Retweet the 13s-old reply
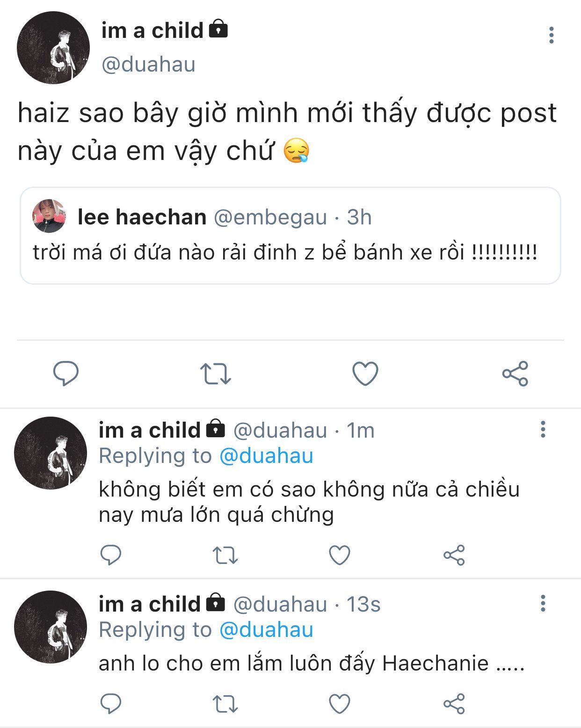 pos(225,704)
